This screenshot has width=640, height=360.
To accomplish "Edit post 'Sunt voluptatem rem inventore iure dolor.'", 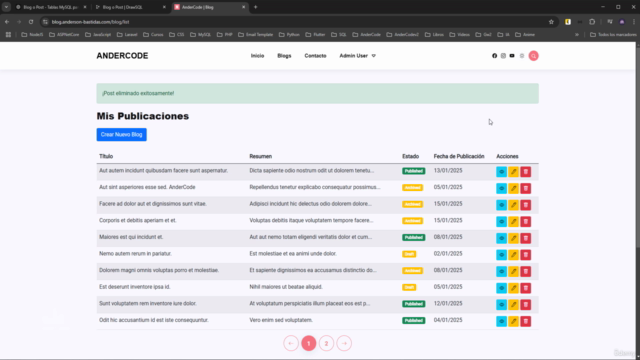I will (x=513, y=305).
